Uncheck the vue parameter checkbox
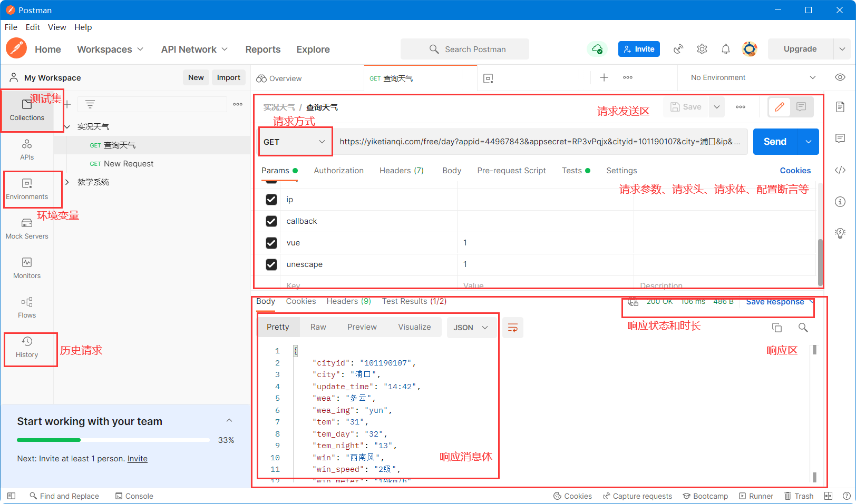This screenshot has width=856, height=504. pos(271,243)
